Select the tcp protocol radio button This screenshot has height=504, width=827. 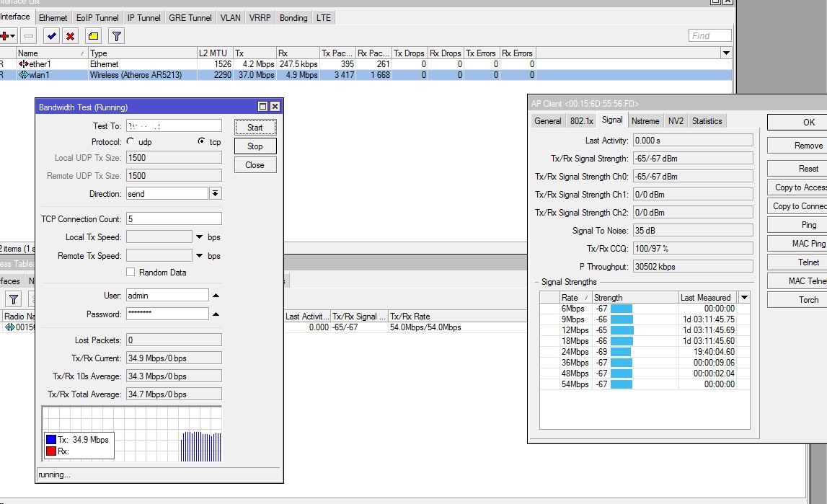(x=201, y=141)
